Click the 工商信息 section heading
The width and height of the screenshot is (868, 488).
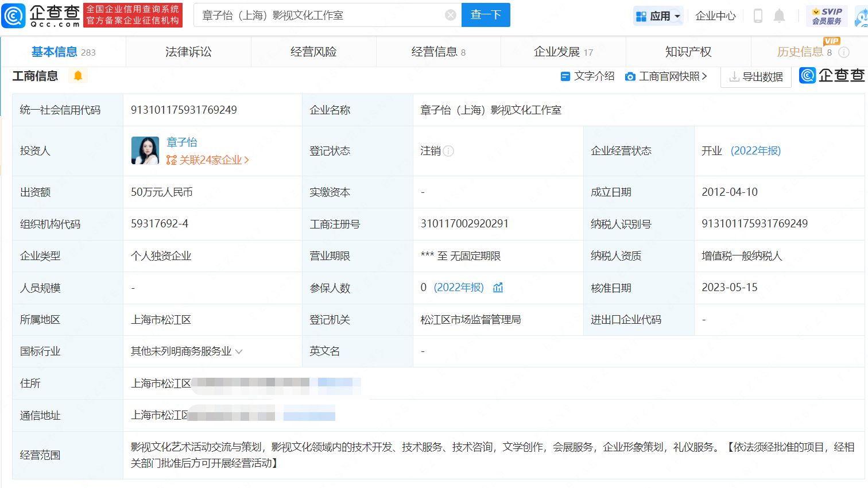click(35, 76)
